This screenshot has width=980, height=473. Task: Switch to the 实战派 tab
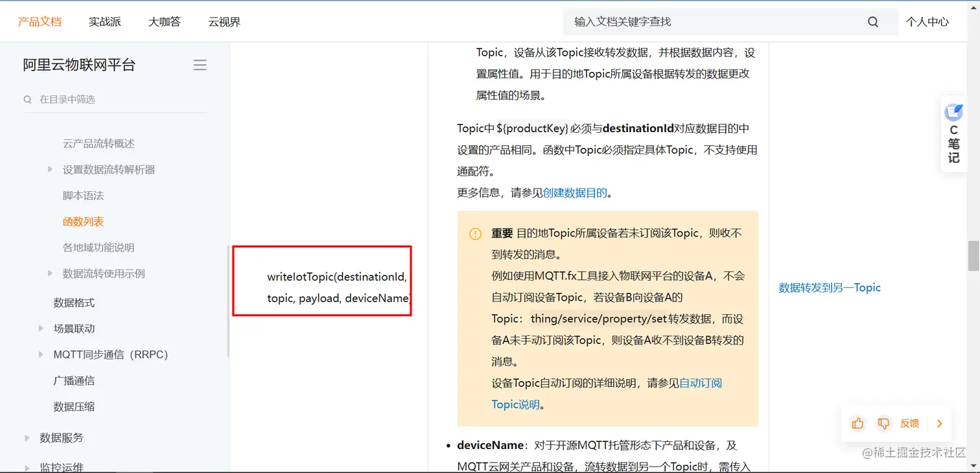[x=105, y=21]
